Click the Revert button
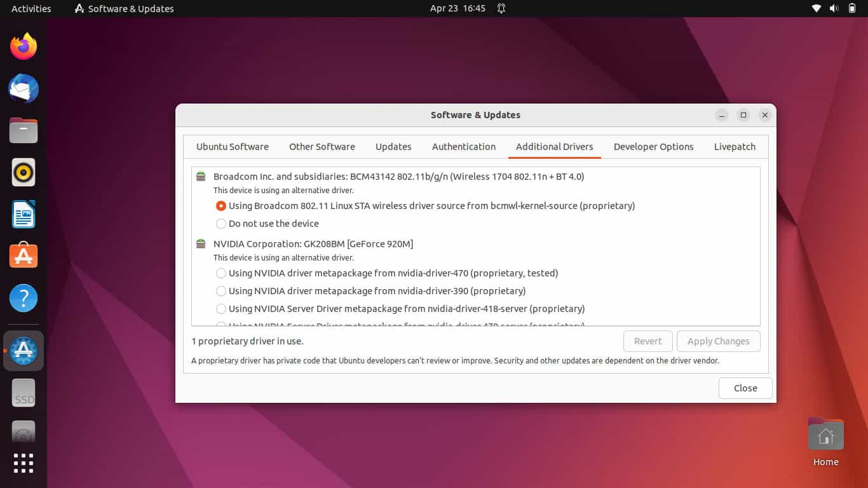 point(648,341)
